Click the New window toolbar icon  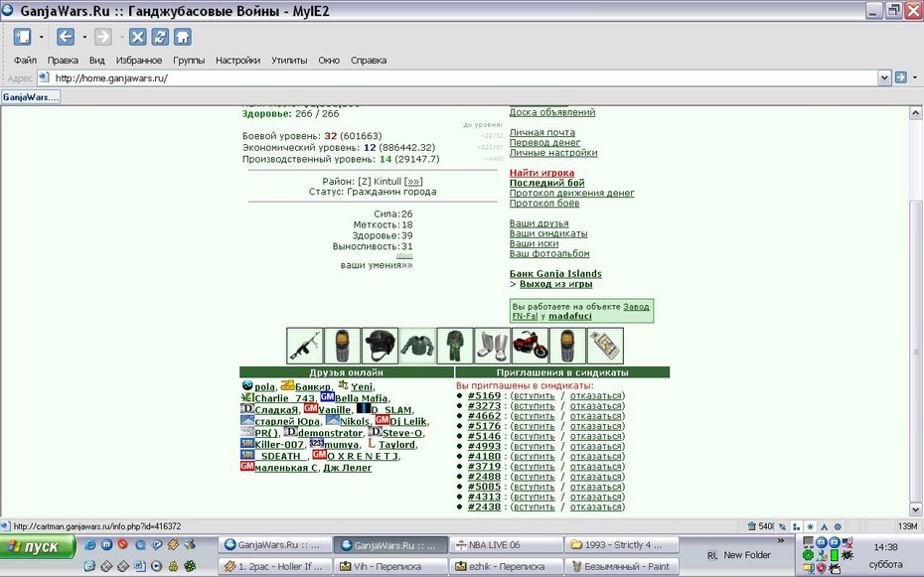tap(23, 37)
